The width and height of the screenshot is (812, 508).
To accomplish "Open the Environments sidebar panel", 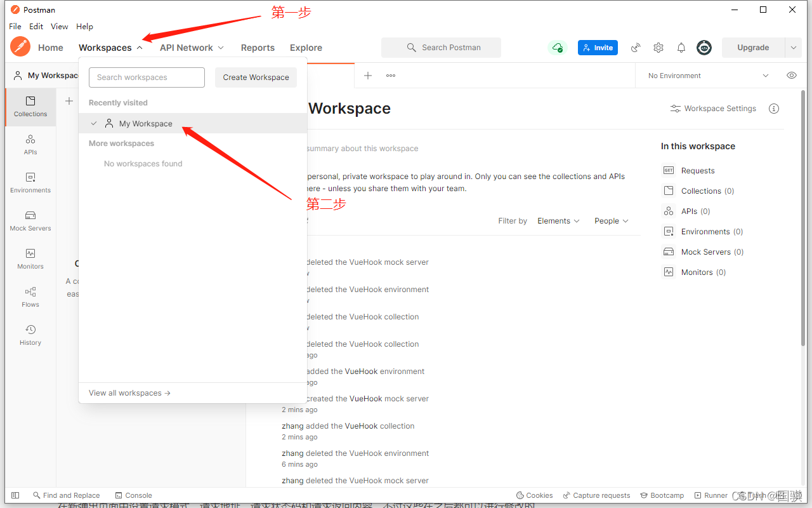I will tap(30, 183).
